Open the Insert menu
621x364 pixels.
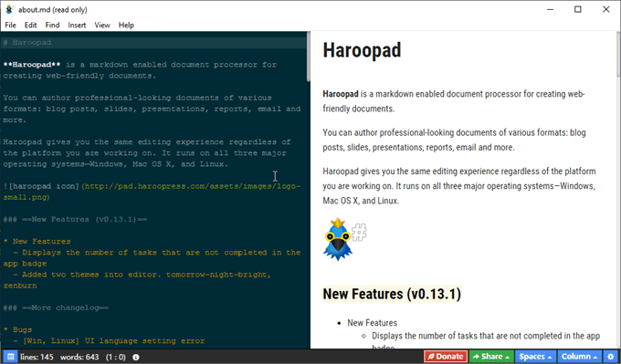click(x=77, y=25)
